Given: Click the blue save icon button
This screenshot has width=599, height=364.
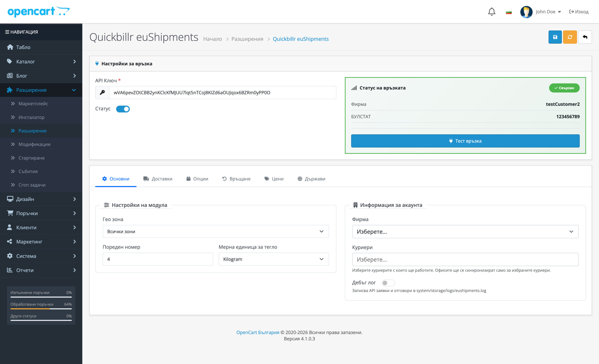Looking at the screenshot, I should pyautogui.click(x=555, y=37).
